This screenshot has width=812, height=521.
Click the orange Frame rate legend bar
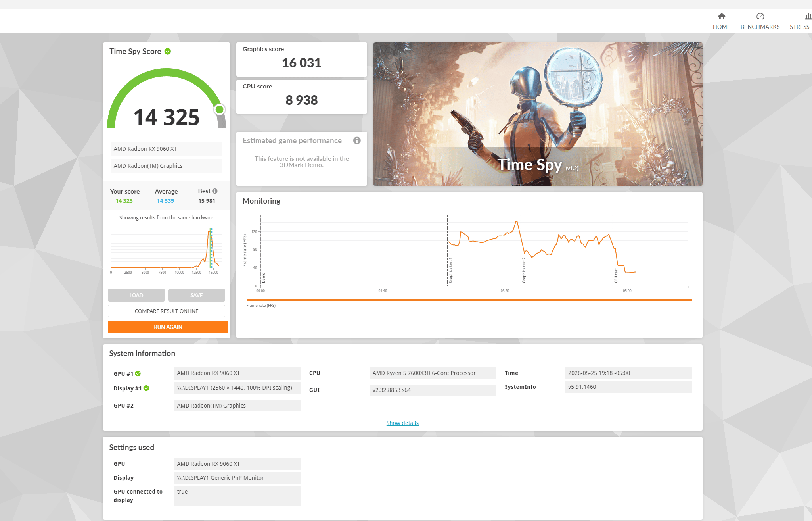point(469,300)
